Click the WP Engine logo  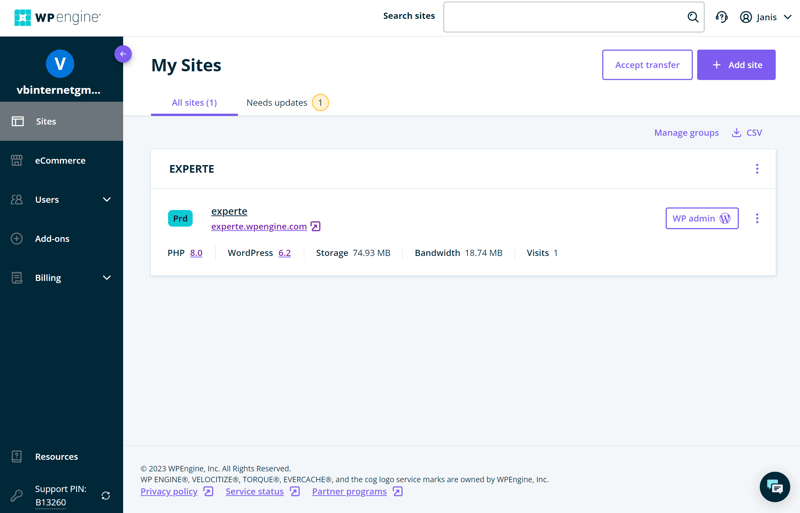click(57, 18)
